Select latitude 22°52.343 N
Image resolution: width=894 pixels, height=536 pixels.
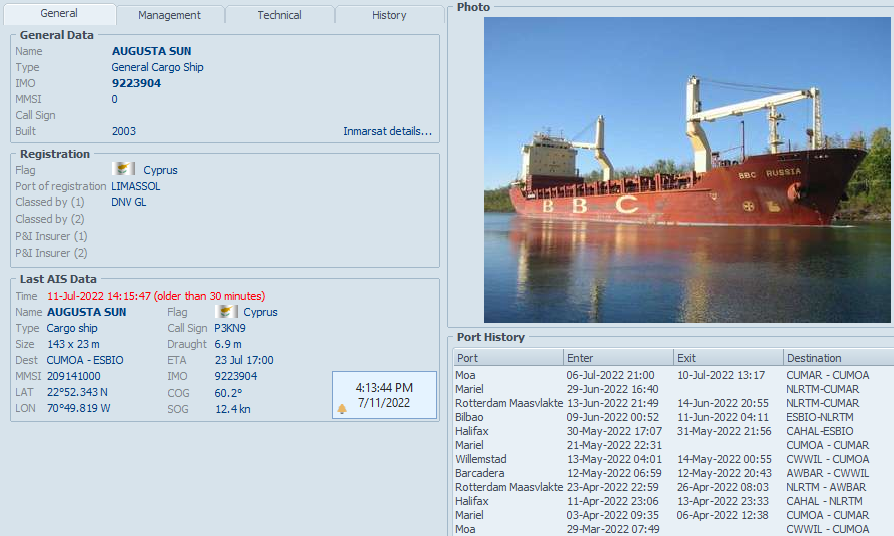(x=78, y=392)
